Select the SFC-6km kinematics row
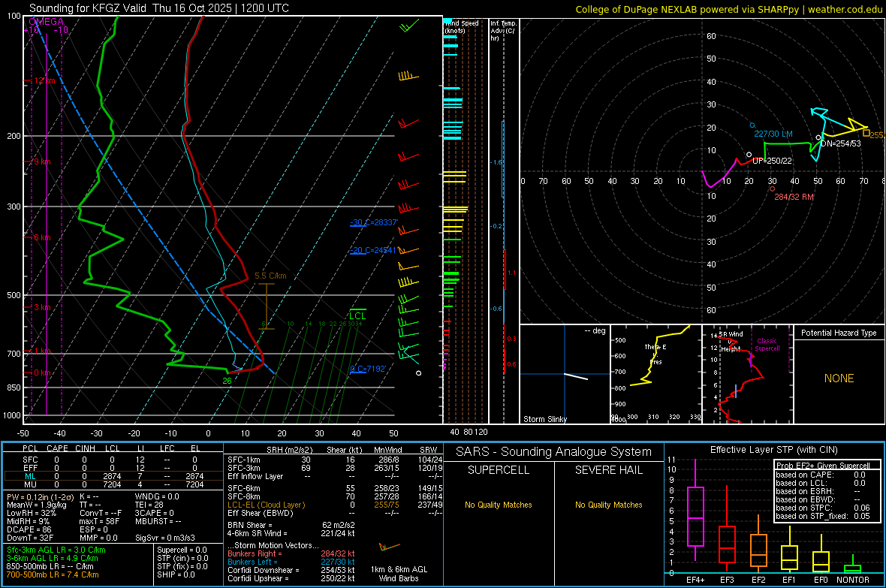The width and height of the screenshot is (886, 588). click(x=335, y=488)
